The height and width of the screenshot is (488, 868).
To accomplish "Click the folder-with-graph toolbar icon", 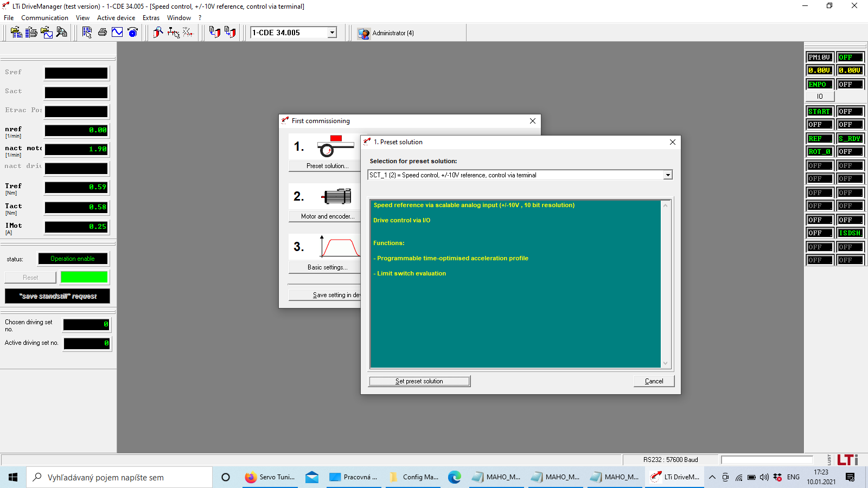I will coord(47,33).
